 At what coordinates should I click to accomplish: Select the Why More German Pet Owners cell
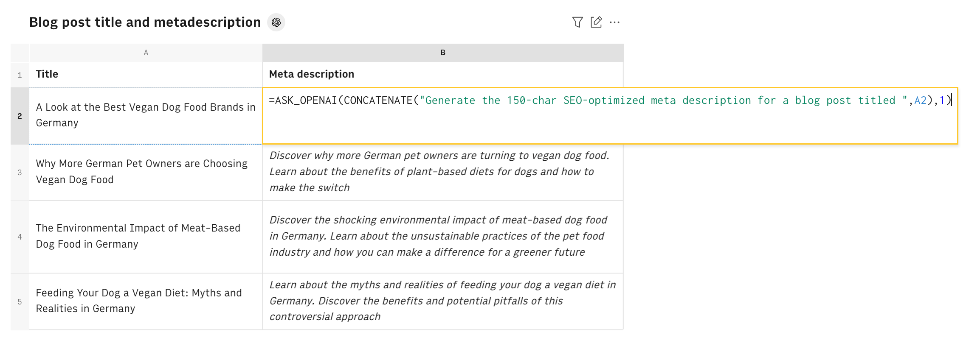click(x=146, y=173)
